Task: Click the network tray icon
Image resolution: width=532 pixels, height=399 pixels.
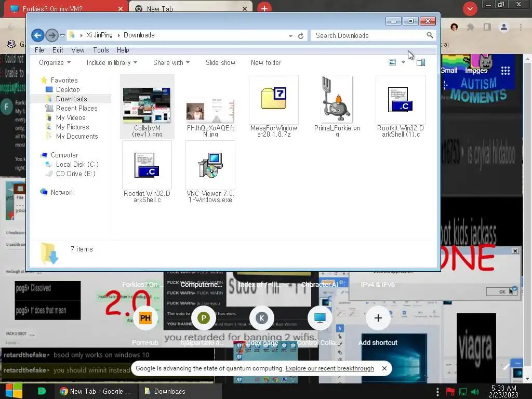Action: 463,392
